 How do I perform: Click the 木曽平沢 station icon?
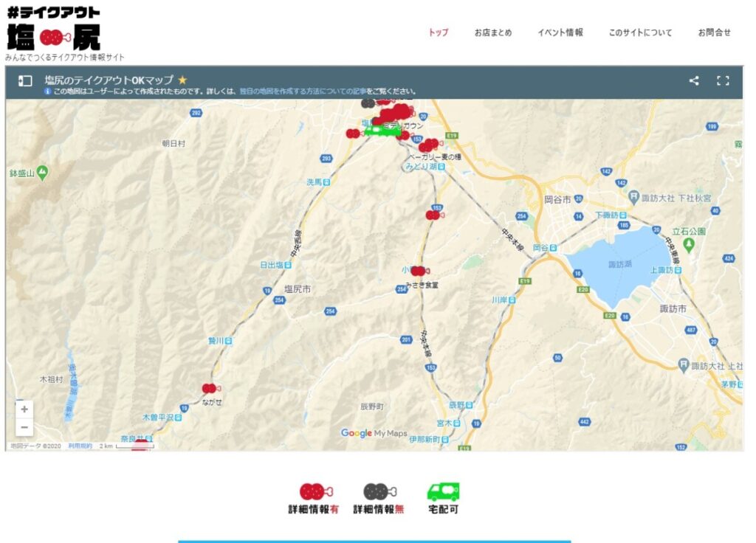[178, 418]
